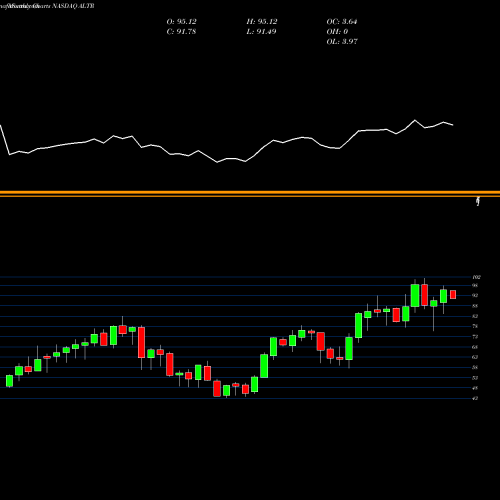Click the first green candlestick on the left

point(9,381)
